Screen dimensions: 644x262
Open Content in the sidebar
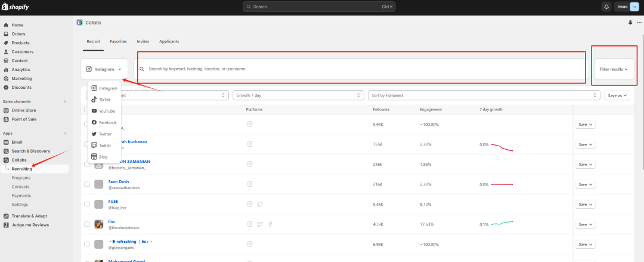19,61
